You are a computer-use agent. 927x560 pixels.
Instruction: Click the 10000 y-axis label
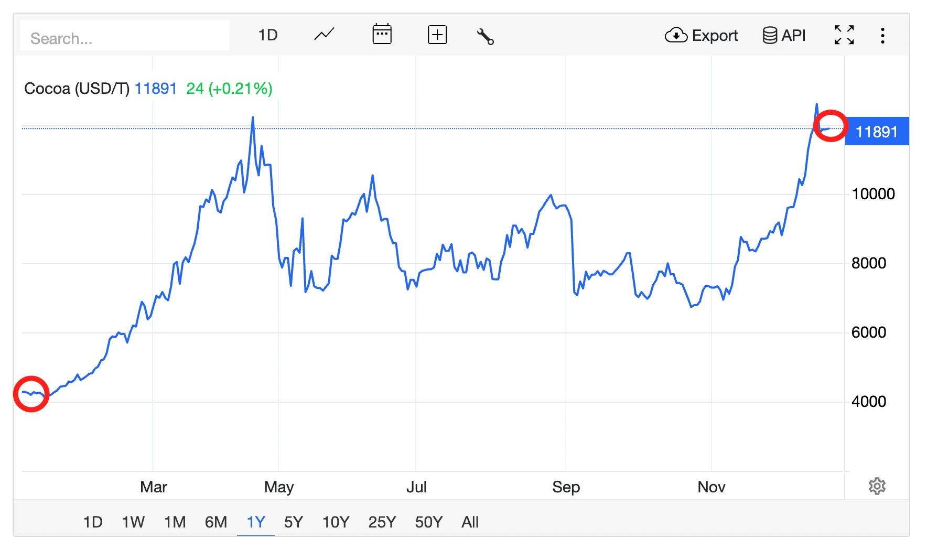click(873, 194)
